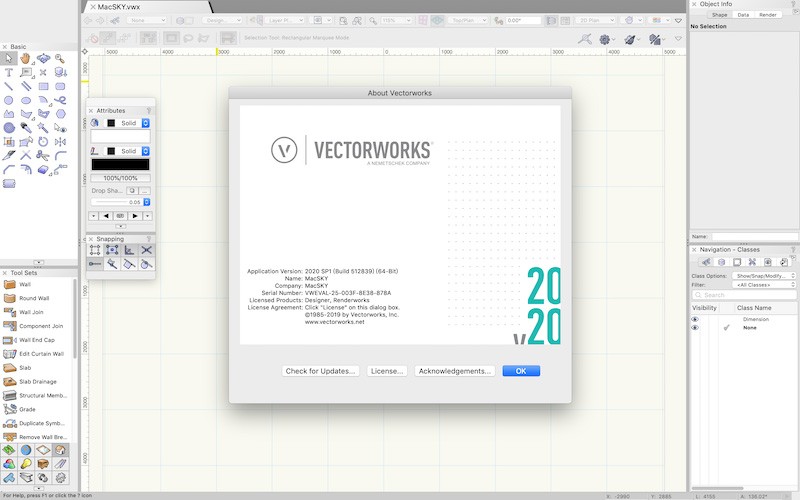Toggle Snap to Tangent
Viewport: 800px width, 500px height.
pos(146,264)
